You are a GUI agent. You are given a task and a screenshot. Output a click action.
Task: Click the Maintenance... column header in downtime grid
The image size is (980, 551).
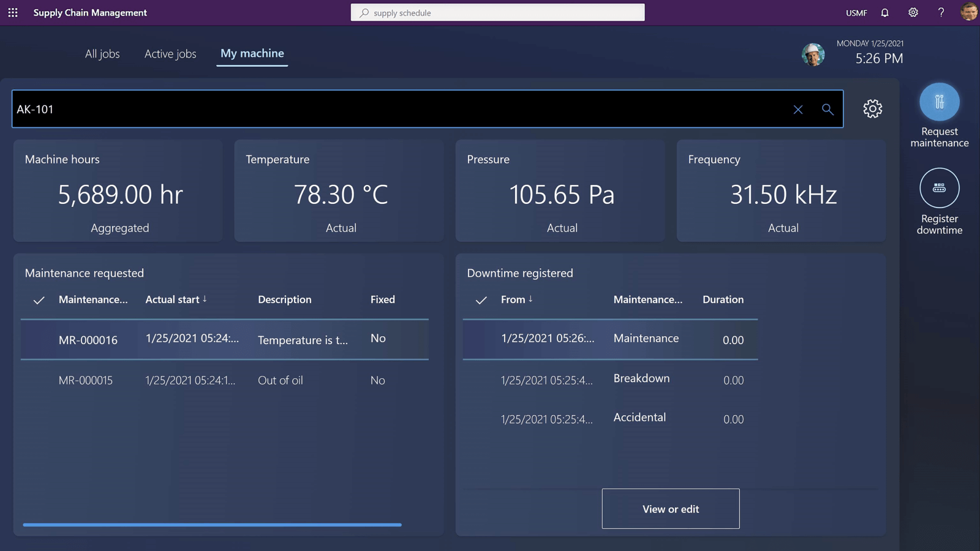pos(647,299)
